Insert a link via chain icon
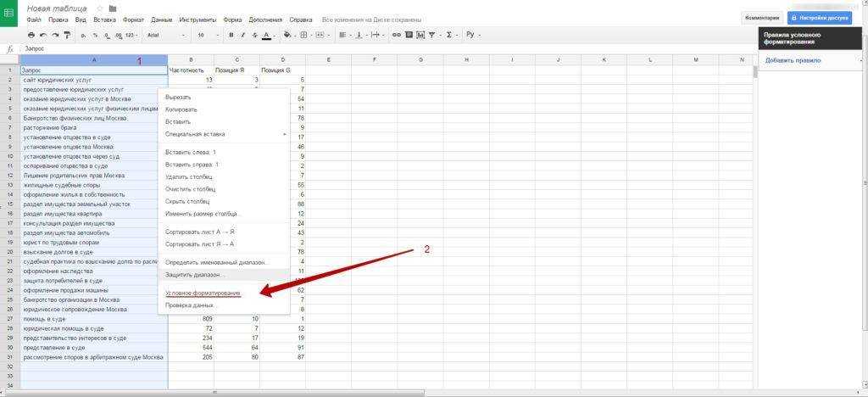Image resolution: width=868 pixels, height=397 pixels. (x=397, y=35)
